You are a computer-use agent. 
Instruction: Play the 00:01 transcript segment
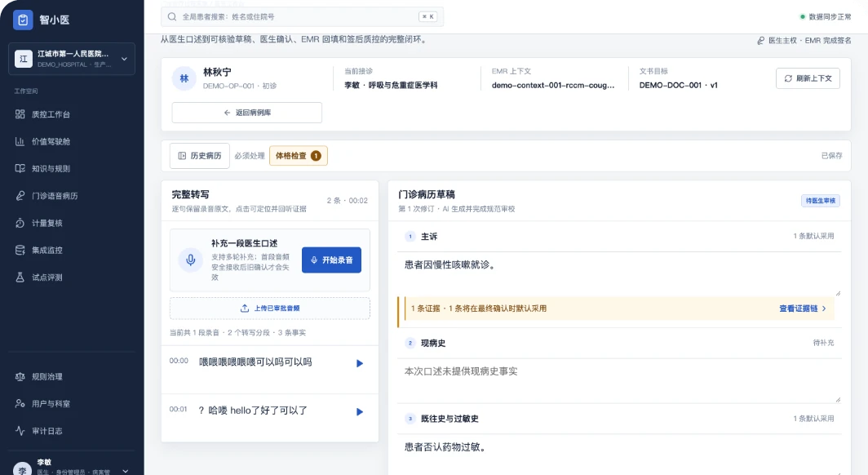pos(359,412)
